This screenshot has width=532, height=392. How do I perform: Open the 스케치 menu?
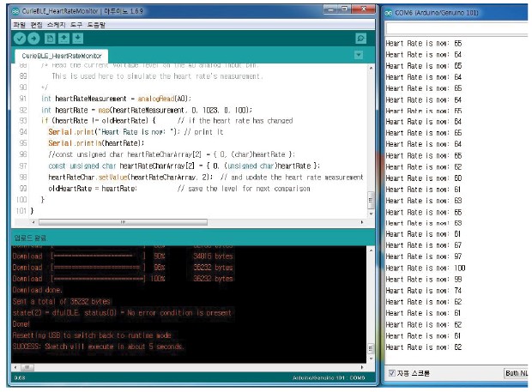[x=57, y=25]
